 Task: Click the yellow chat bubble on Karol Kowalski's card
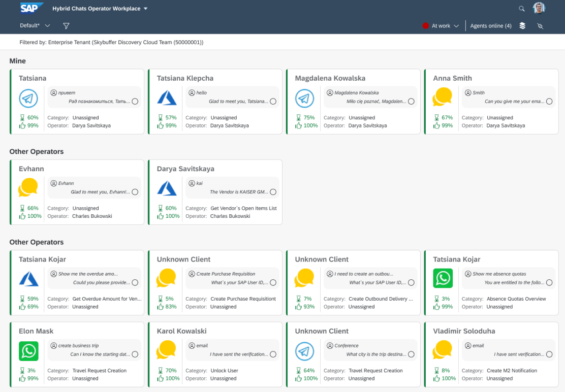pos(166,350)
